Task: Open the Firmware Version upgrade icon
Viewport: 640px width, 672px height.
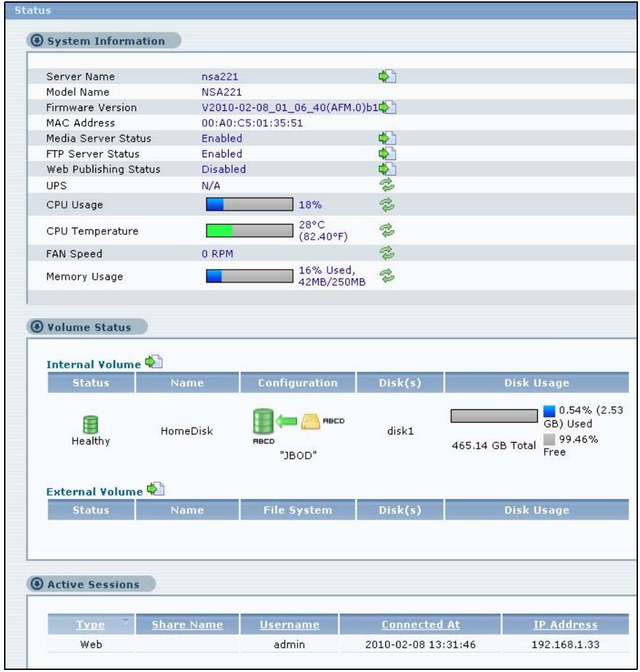Action: click(387, 107)
